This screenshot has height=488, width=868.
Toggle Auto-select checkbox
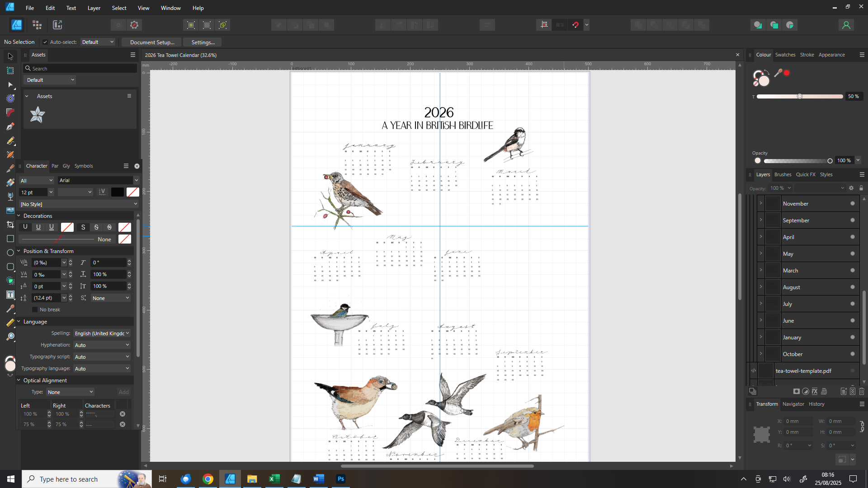[45, 42]
